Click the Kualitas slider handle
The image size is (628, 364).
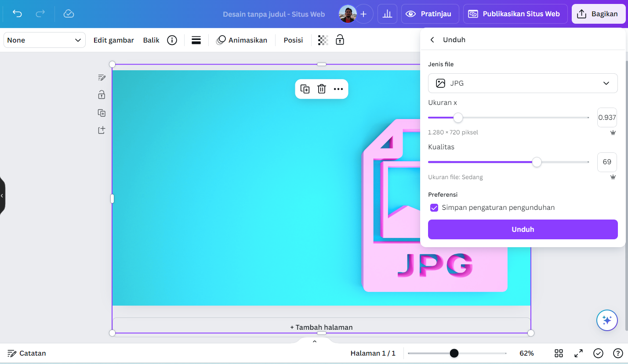coord(537,162)
